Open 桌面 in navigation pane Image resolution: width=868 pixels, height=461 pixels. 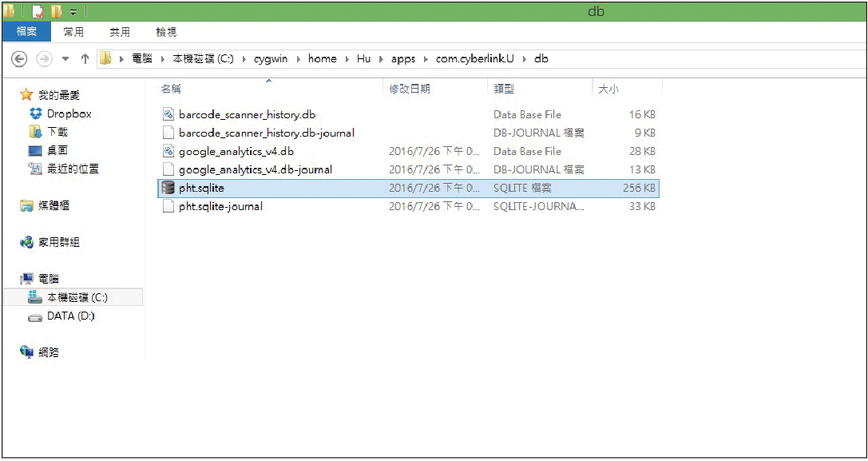tap(57, 150)
